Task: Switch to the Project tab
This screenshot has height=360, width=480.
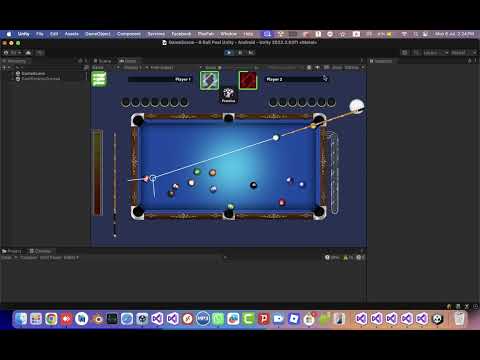Action: pos(12,251)
